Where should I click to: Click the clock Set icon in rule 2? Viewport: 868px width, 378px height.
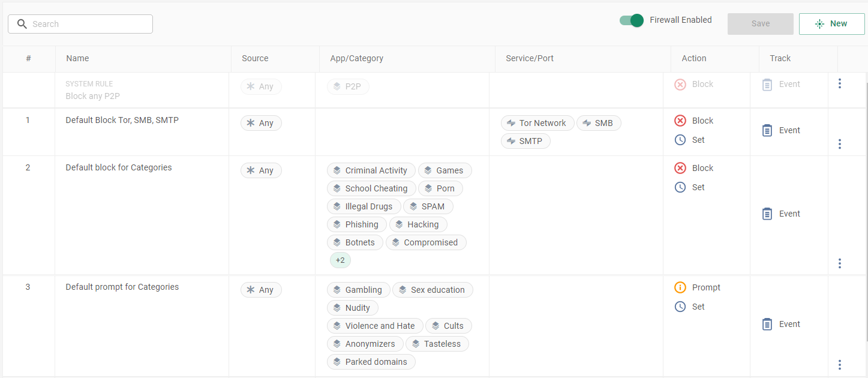(680, 187)
